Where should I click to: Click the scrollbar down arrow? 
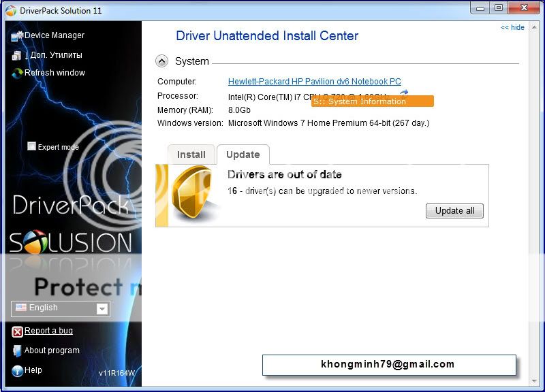(x=534, y=381)
